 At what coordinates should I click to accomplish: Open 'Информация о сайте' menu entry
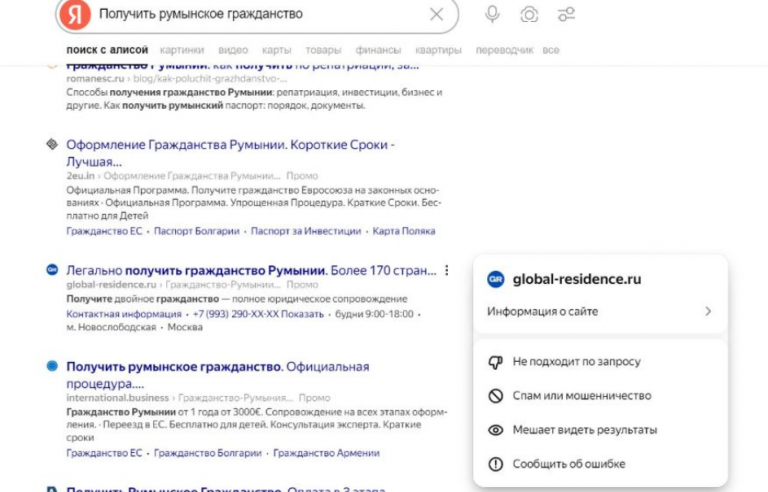point(600,312)
